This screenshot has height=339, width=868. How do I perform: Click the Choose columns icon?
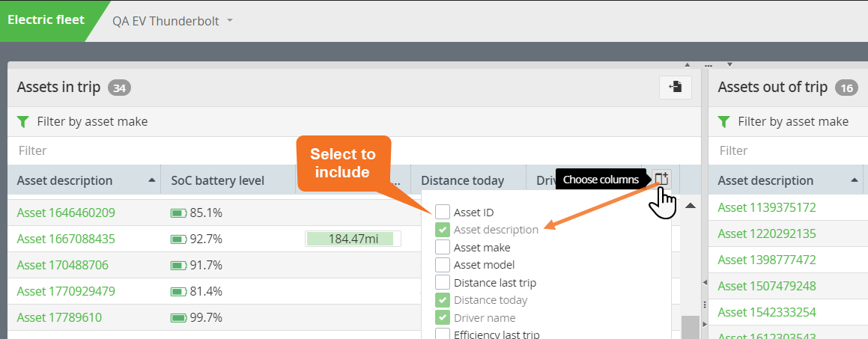click(x=661, y=179)
